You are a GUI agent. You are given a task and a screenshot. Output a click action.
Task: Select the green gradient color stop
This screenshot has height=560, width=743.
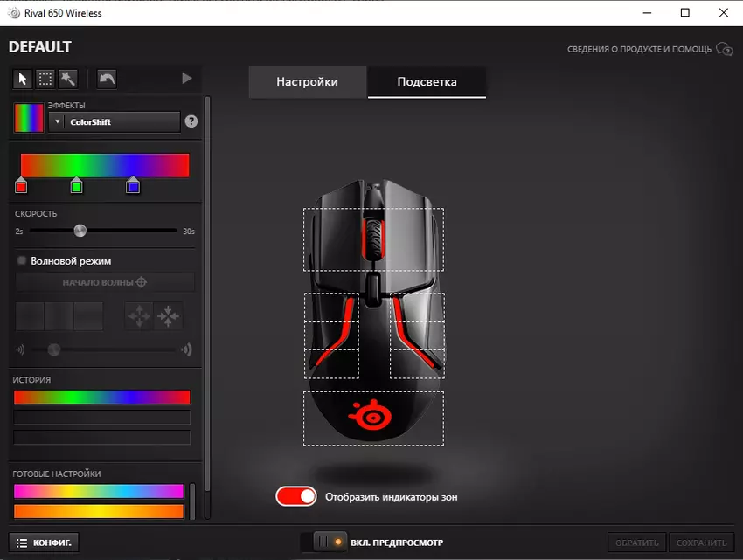77,186
